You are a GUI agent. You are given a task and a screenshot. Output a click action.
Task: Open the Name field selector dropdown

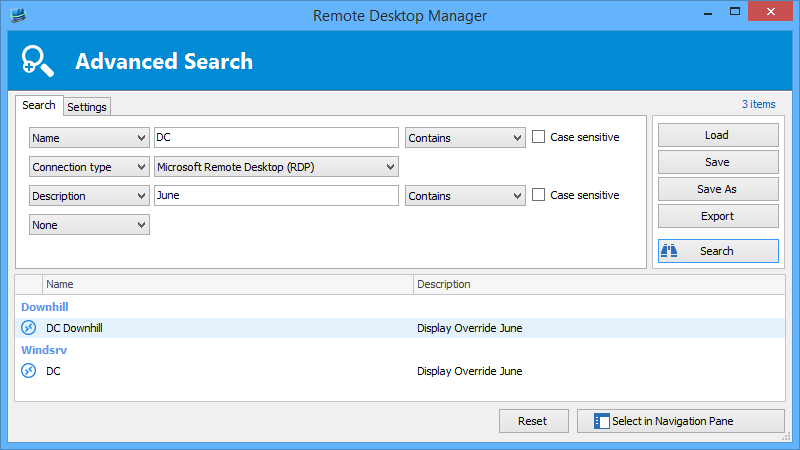click(x=89, y=138)
